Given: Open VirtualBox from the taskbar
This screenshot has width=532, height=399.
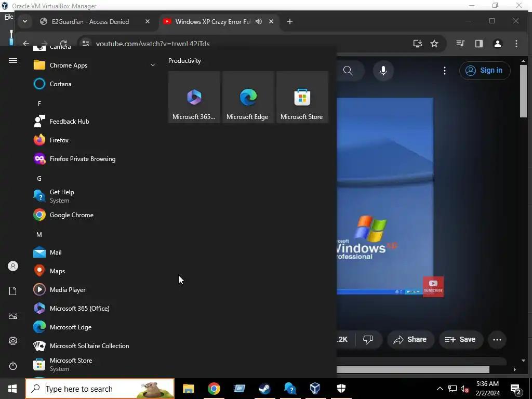Looking at the screenshot, I should 315,389.
